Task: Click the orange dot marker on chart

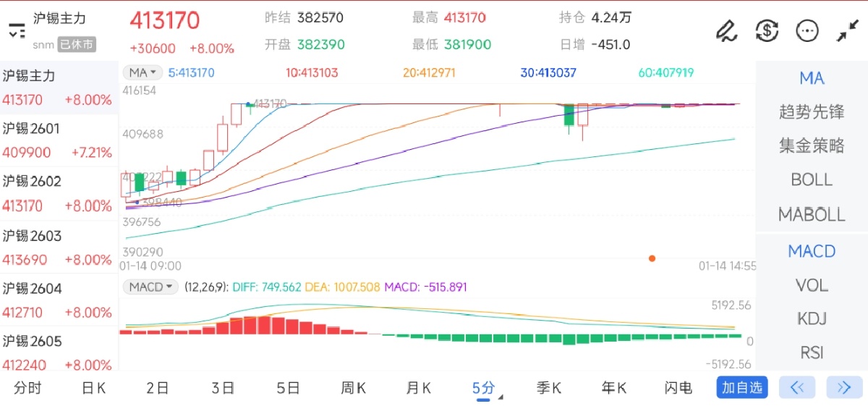Action: (652, 258)
